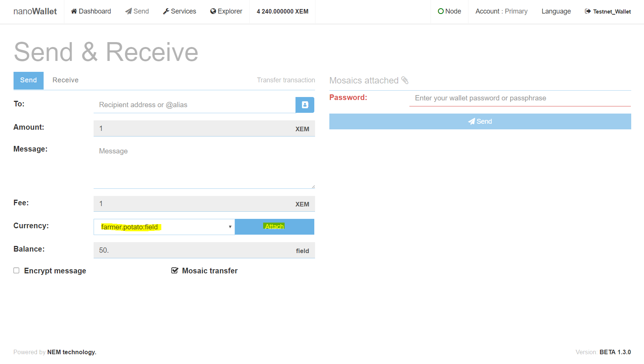Image resolution: width=644 pixels, height=364 pixels.
Task: Open the address book contact icon
Action: click(305, 105)
